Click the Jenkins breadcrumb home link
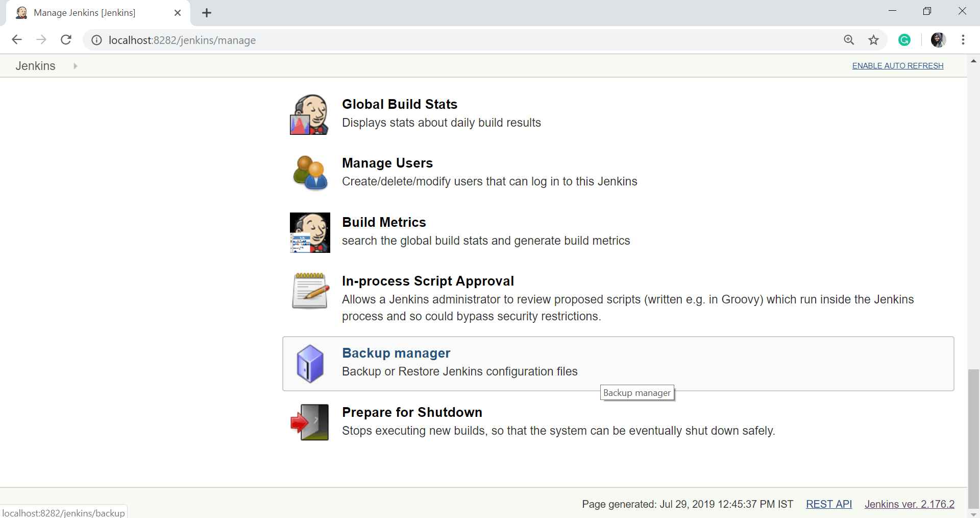Image resolution: width=980 pixels, height=518 pixels. click(35, 66)
